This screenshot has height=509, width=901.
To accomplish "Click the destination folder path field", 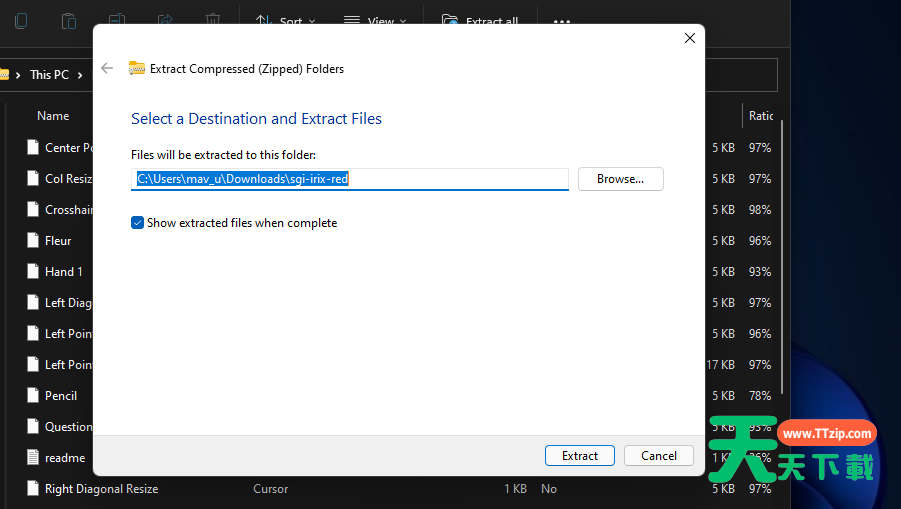I will tap(351, 179).
